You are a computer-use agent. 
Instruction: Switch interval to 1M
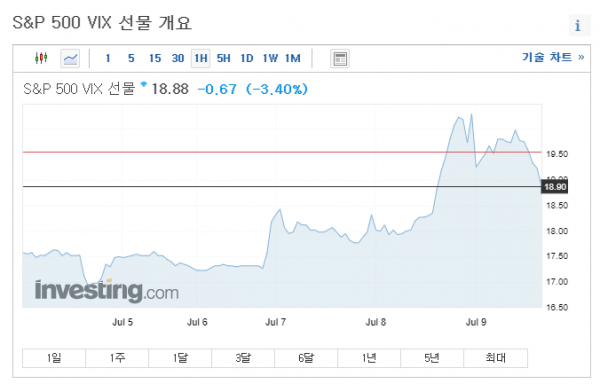click(x=293, y=59)
